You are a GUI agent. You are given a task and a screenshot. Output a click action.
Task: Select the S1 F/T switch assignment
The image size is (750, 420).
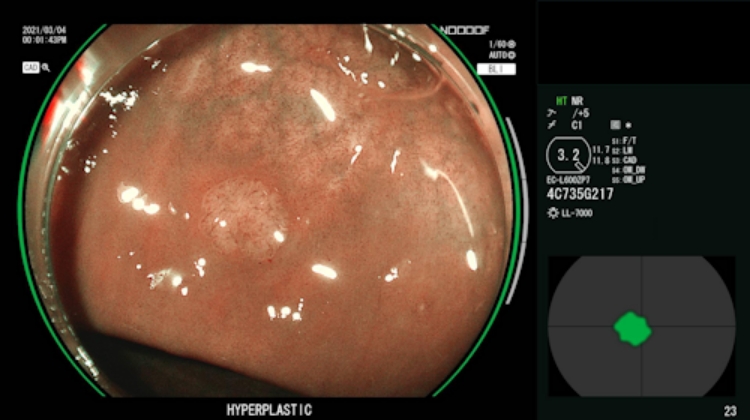[x=628, y=140]
